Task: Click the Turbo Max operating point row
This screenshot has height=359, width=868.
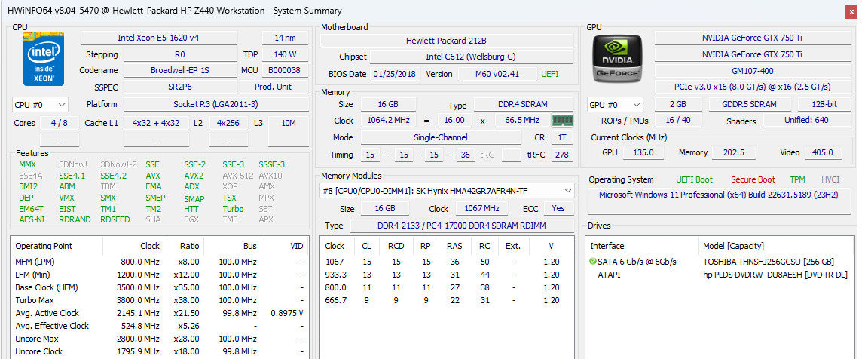Action: pyautogui.click(x=160, y=300)
